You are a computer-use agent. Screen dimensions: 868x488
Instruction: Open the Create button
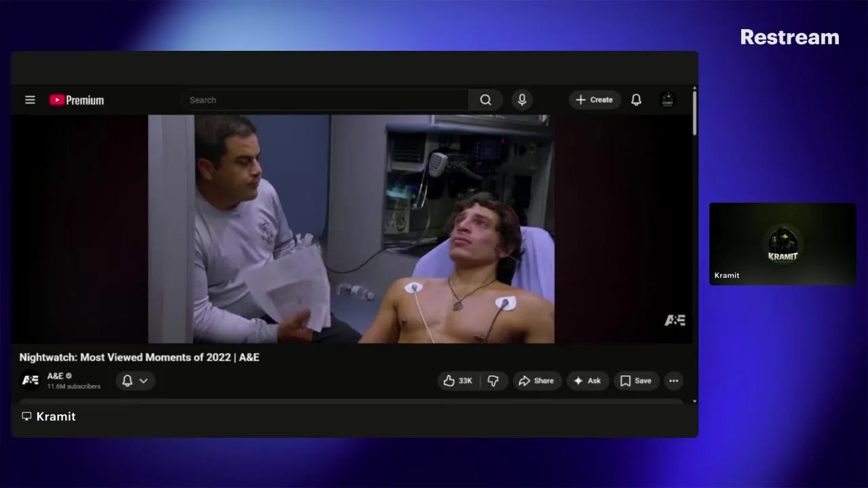tap(595, 100)
